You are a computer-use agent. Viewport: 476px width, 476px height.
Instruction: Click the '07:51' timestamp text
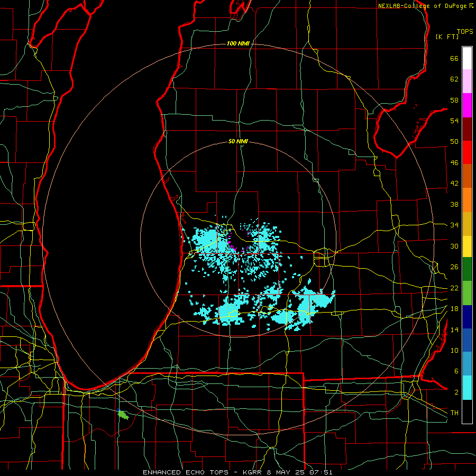[x=321, y=472]
